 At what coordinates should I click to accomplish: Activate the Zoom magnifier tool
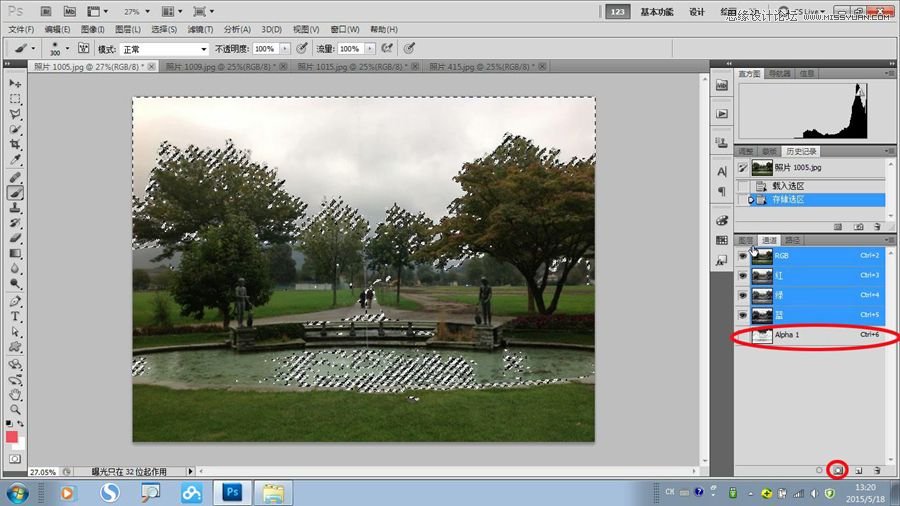(16, 408)
